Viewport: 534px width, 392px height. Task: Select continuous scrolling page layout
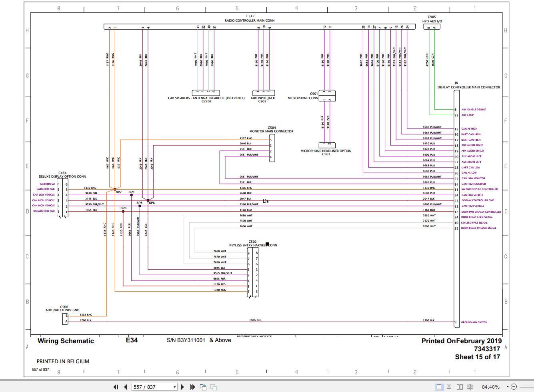[449, 387]
